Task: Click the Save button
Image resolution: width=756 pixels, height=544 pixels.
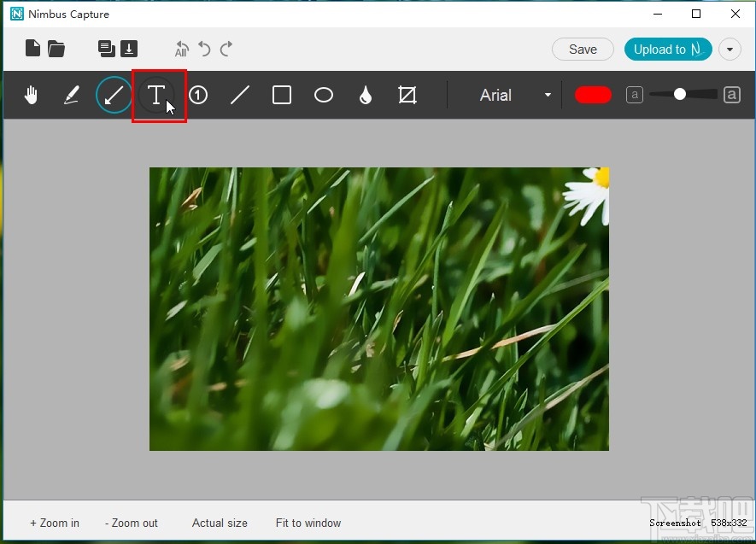Action: (583, 50)
